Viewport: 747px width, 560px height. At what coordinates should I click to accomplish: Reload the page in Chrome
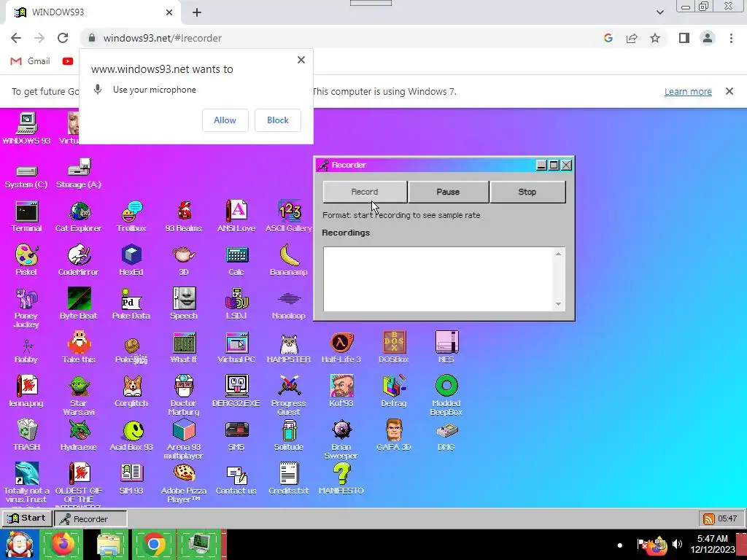point(63,38)
